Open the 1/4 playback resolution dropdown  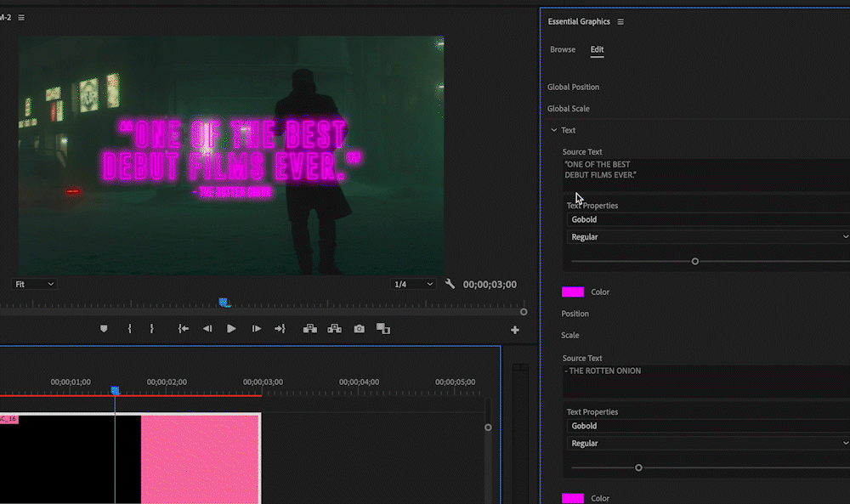point(413,284)
